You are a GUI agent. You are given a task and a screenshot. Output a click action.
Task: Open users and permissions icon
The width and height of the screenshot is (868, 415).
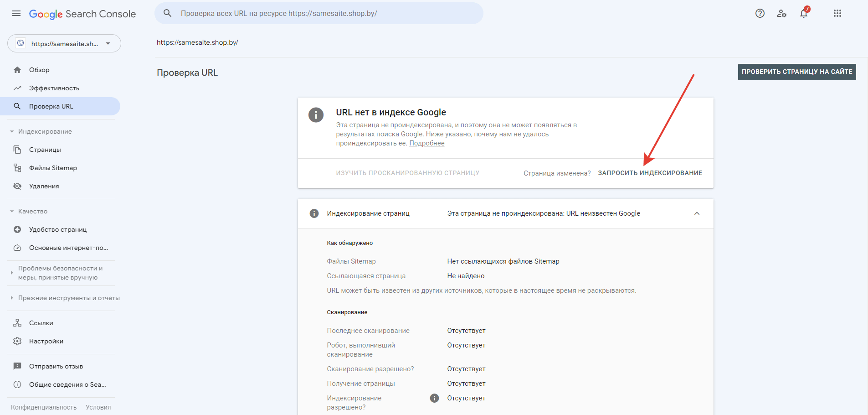coord(782,13)
